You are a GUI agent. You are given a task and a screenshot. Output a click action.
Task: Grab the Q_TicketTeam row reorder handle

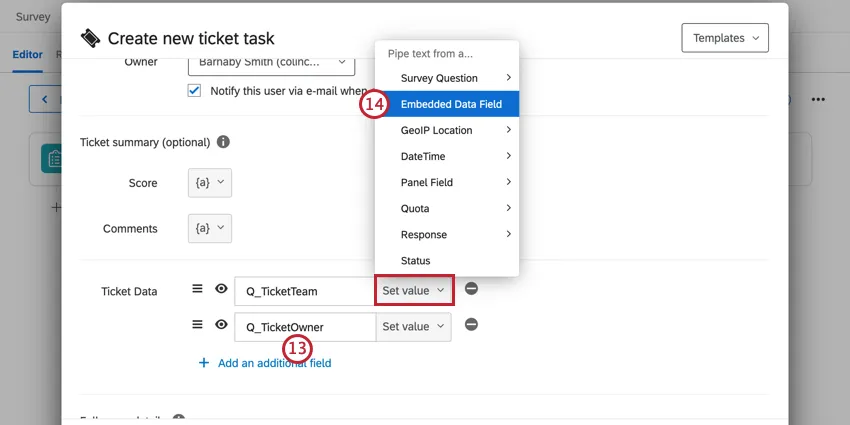198,290
